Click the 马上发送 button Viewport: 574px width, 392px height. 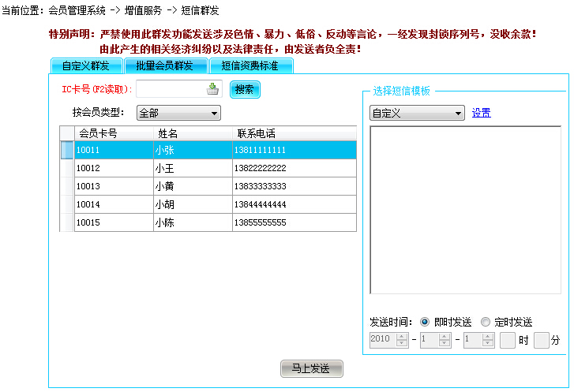coord(312,368)
